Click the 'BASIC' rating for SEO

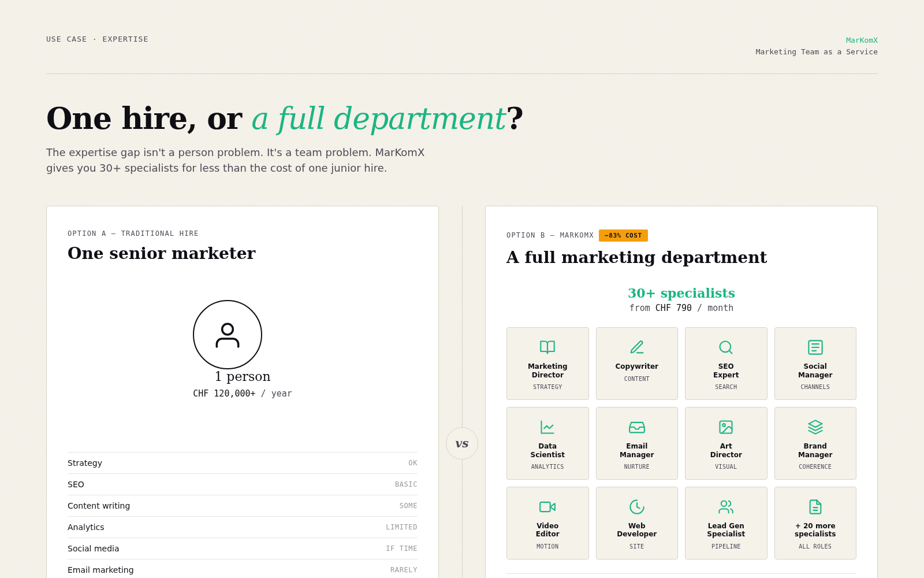[x=406, y=484]
